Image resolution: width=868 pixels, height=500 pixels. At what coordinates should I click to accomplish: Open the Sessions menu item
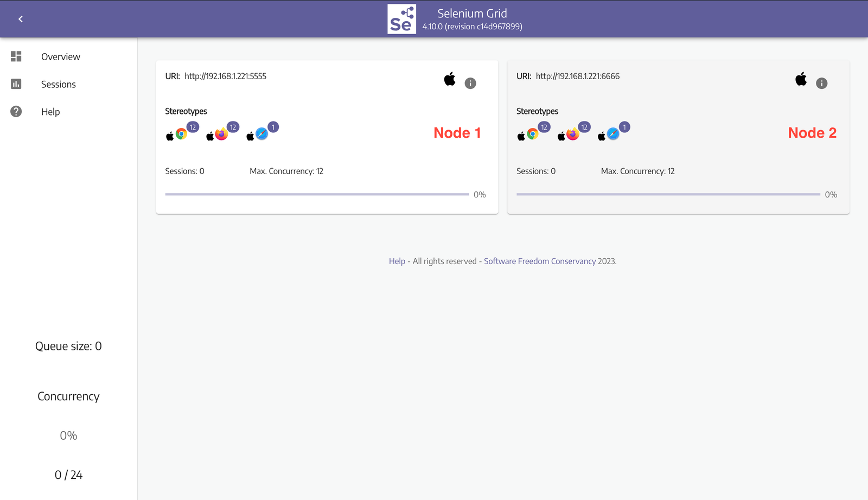(x=58, y=85)
